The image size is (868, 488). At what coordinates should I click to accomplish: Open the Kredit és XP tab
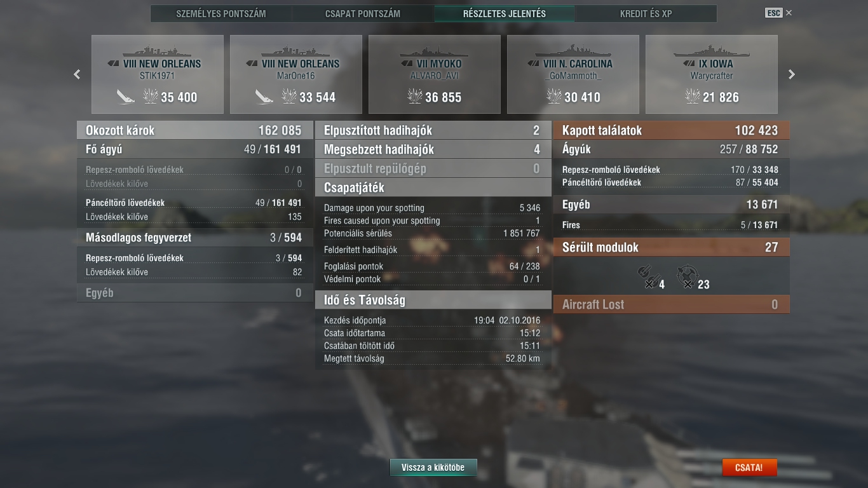click(x=646, y=13)
